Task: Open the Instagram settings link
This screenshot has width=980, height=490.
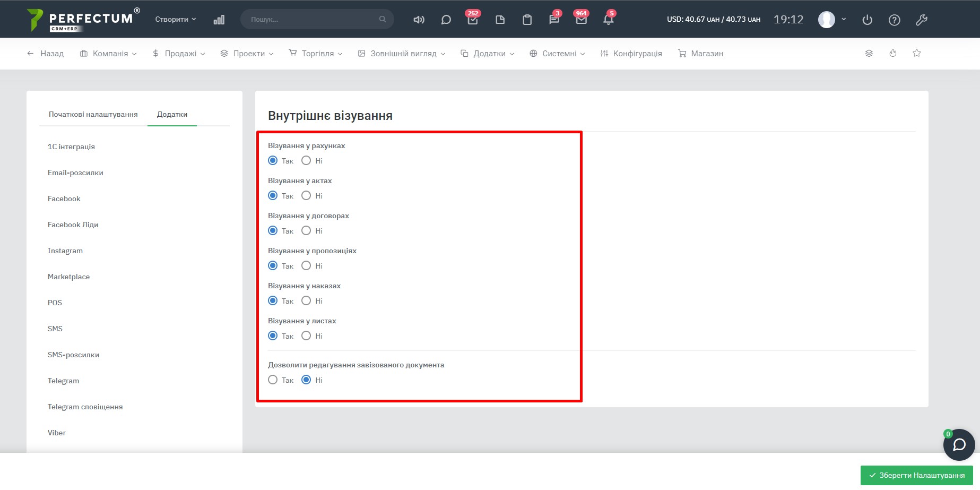Action: 65,251
